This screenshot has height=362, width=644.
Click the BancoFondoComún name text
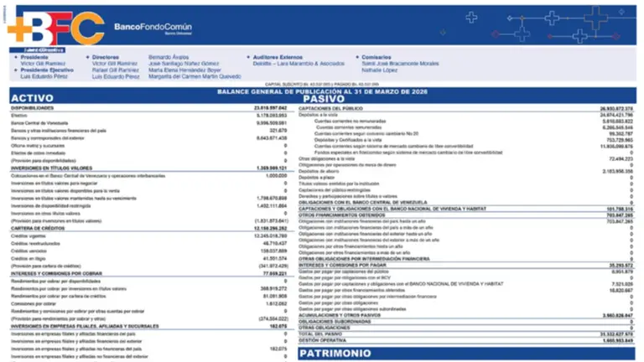(151, 28)
